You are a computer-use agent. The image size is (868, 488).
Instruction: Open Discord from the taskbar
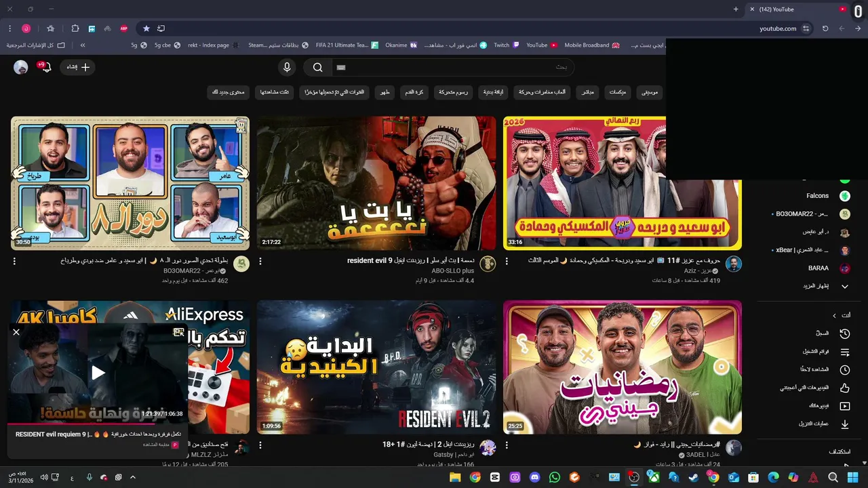pyautogui.click(x=535, y=477)
